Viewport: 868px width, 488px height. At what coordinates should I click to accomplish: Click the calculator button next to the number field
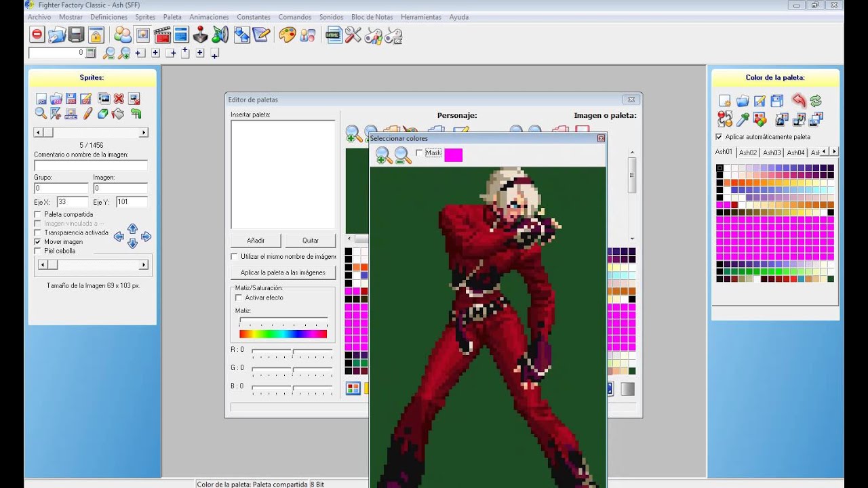pos(91,52)
